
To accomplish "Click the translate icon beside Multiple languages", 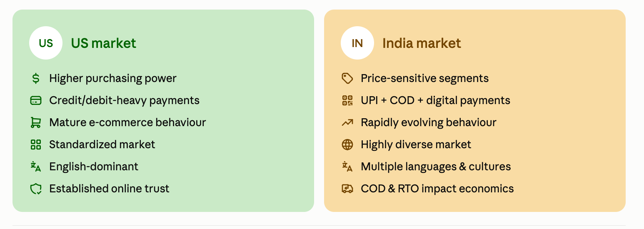I will click(x=347, y=167).
